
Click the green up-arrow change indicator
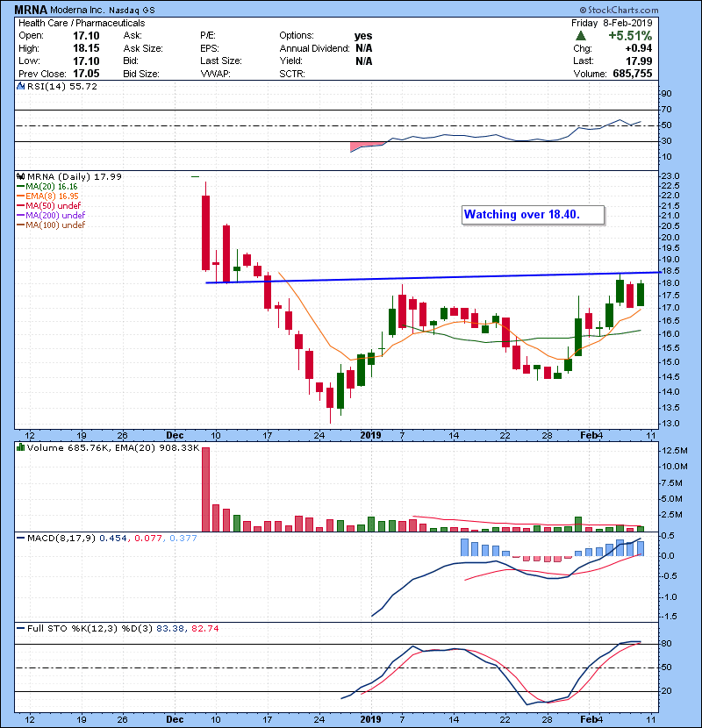[580, 36]
